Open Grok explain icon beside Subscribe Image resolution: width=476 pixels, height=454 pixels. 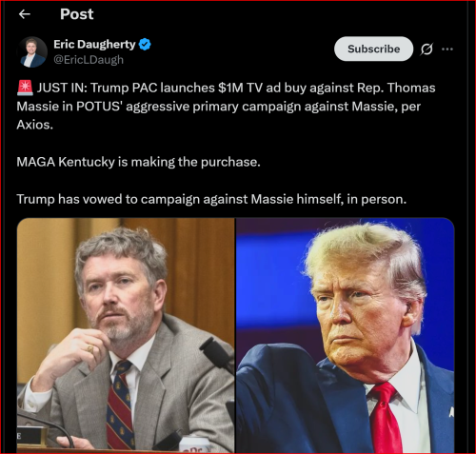click(426, 49)
